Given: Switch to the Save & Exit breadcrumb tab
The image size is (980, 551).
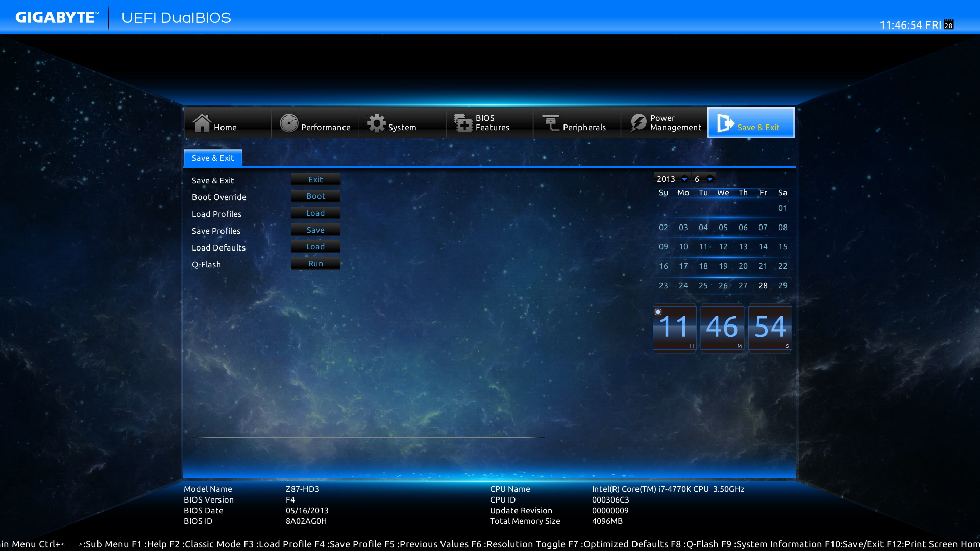Looking at the screenshot, I should 213,158.
